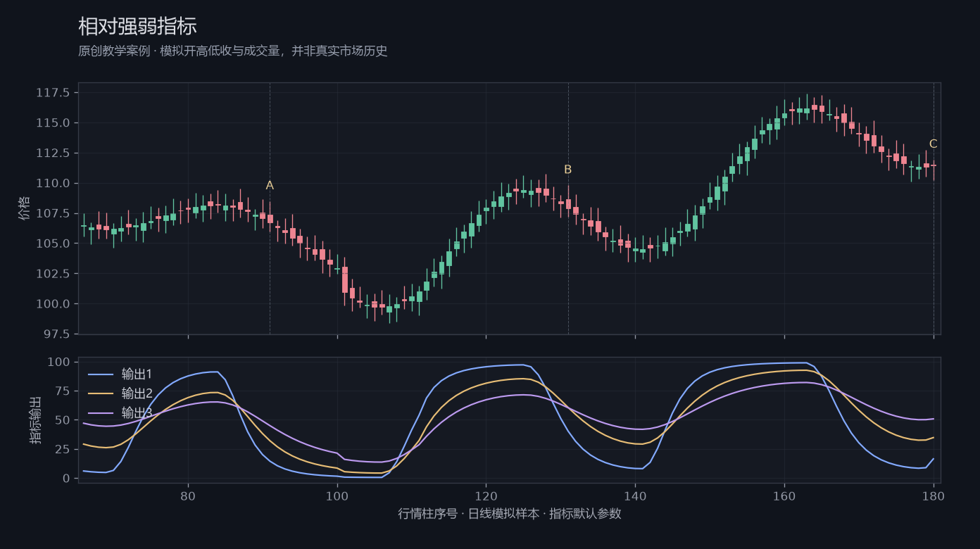Click x-axis tick label 120
The height and width of the screenshot is (549, 980).
486,495
